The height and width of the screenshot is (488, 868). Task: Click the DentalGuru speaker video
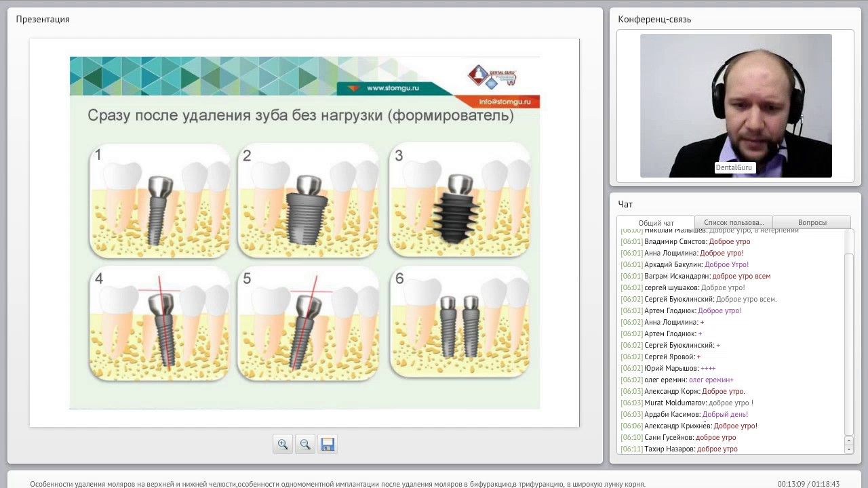pos(736,106)
